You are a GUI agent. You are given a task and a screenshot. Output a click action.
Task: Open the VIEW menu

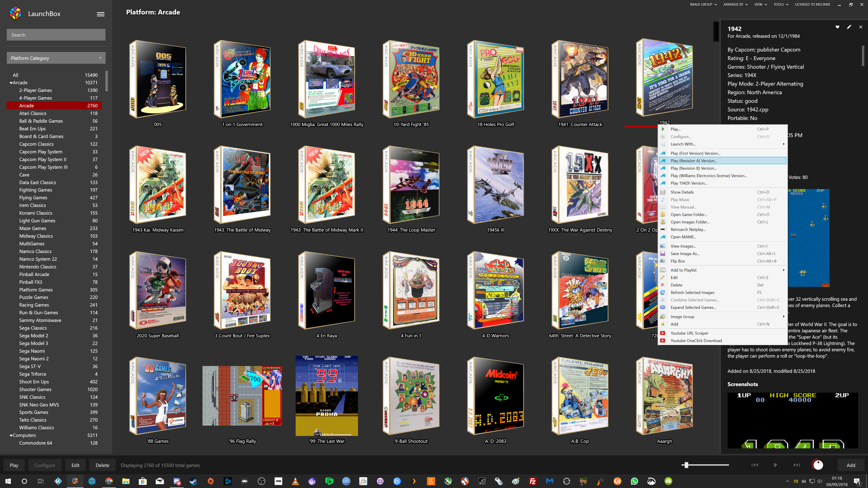(x=760, y=4)
